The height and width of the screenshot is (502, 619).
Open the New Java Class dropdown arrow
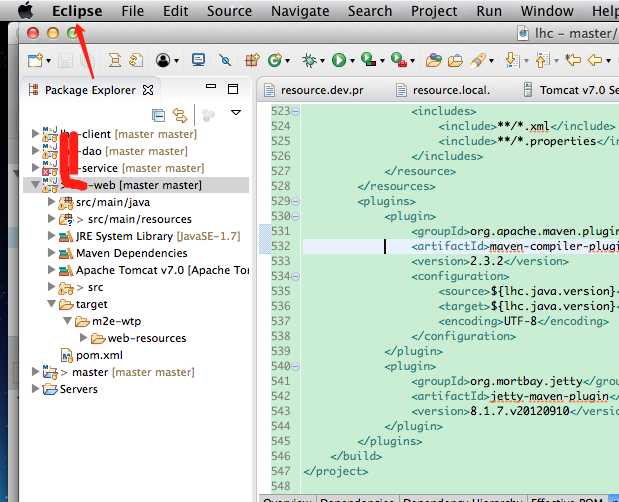coord(287,61)
